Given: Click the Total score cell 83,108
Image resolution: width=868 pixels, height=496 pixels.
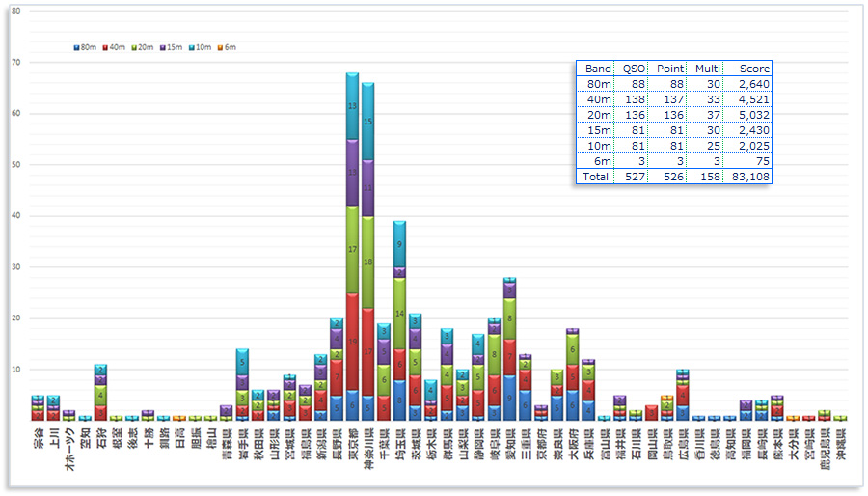Looking at the screenshot, I should tap(748, 177).
